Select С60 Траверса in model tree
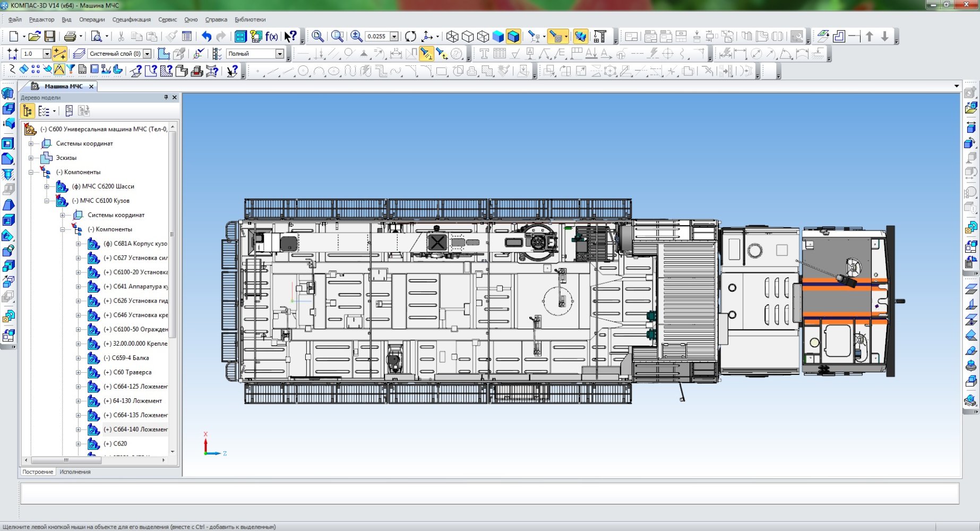Image resolution: width=980 pixels, height=531 pixels. [x=127, y=372]
